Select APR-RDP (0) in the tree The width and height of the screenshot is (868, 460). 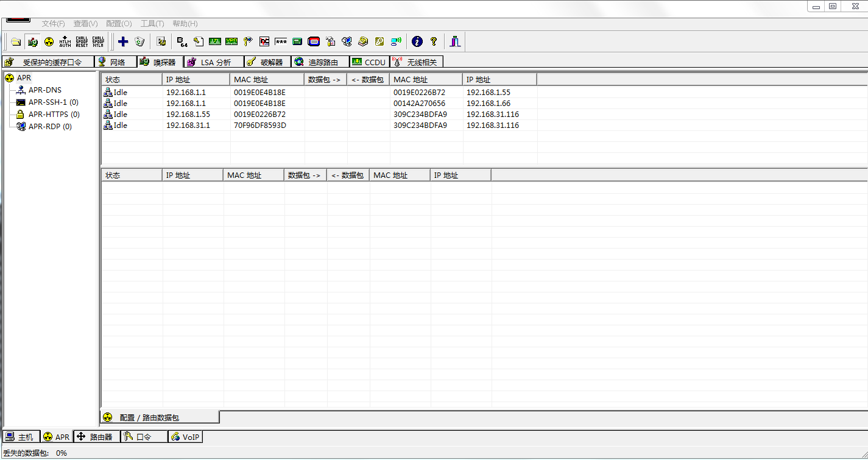[50, 127]
